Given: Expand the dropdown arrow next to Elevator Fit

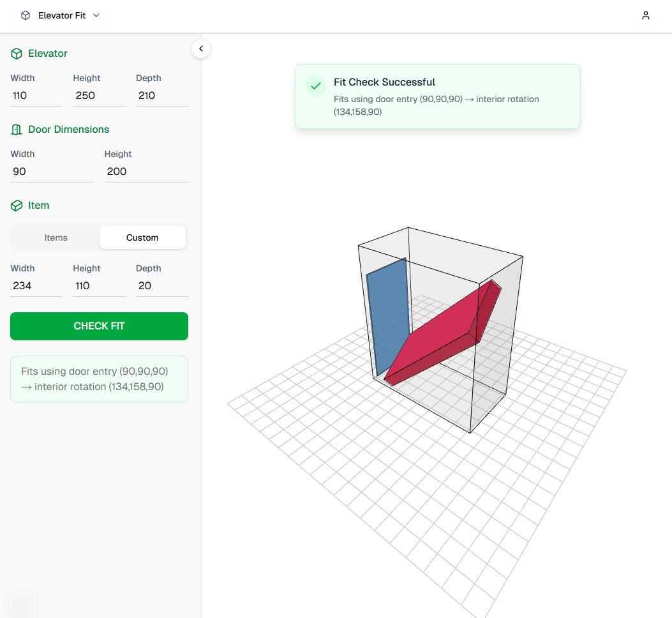Looking at the screenshot, I should [96, 15].
